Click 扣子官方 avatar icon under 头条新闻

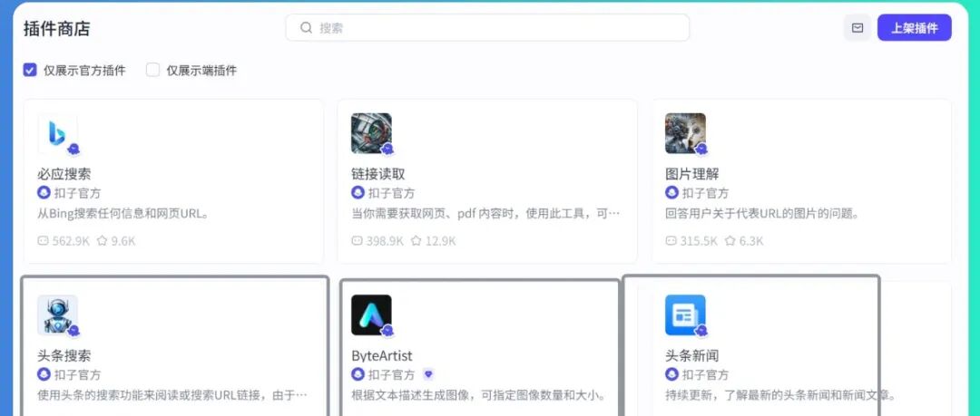(x=671, y=374)
